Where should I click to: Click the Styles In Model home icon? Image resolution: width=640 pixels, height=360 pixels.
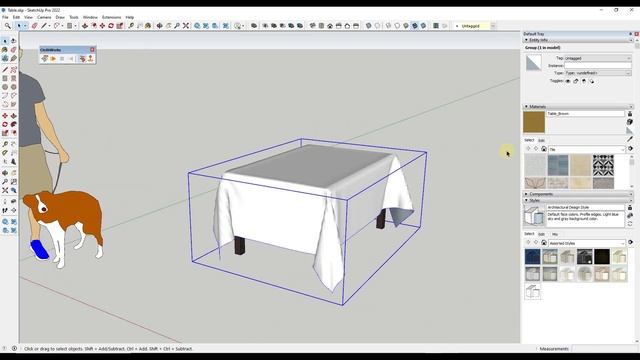[x=544, y=243]
